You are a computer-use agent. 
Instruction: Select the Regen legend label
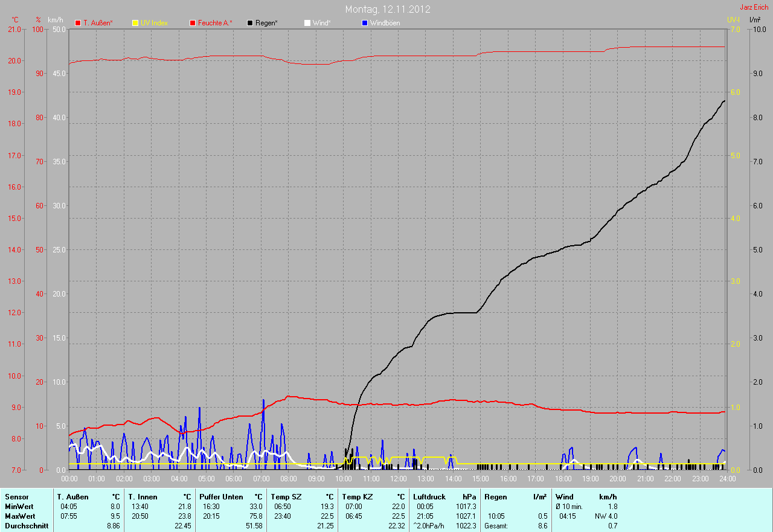click(267, 23)
